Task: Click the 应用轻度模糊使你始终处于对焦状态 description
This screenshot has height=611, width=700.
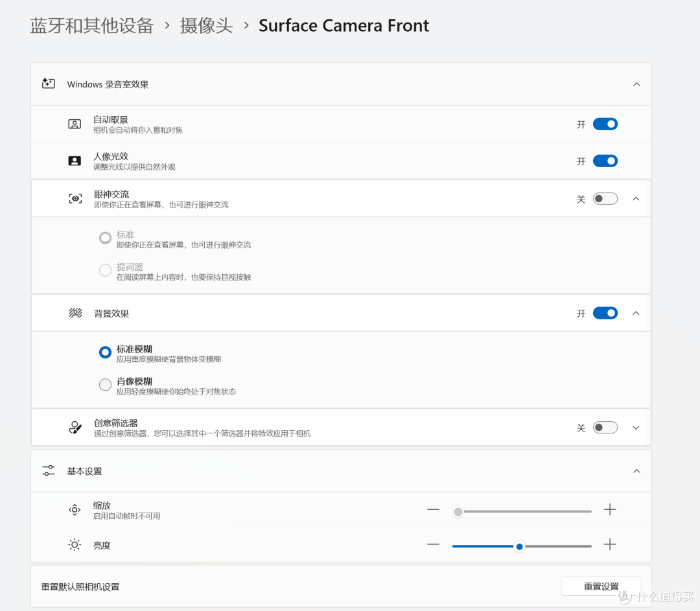Action: click(176, 391)
